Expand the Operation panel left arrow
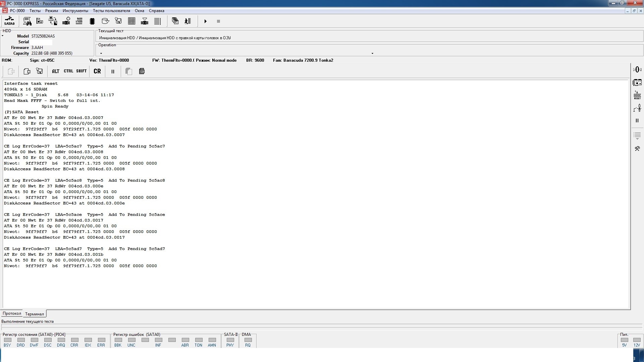Image resolution: width=644 pixels, height=362 pixels. [101, 53]
